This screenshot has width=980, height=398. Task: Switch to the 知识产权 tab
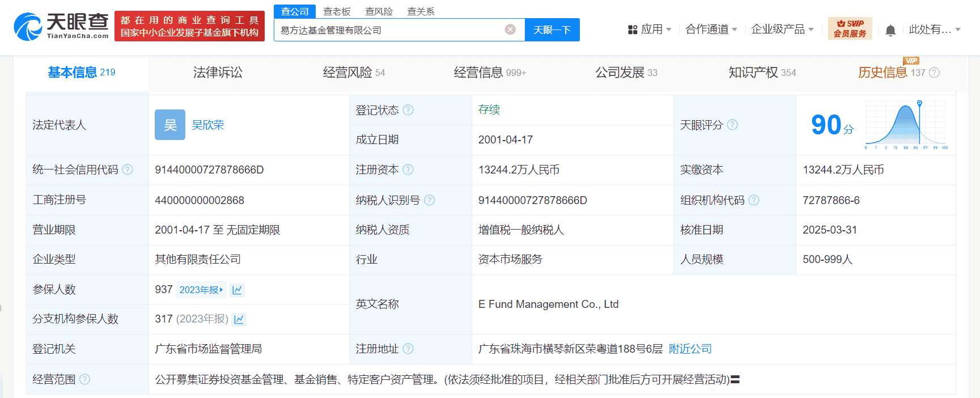click(762, 73)
